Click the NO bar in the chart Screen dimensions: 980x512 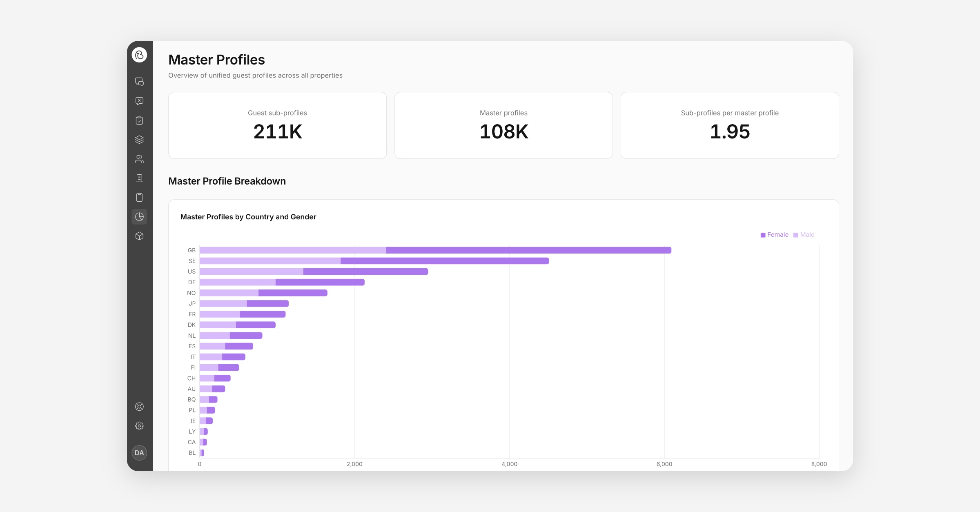click(263, 293)
